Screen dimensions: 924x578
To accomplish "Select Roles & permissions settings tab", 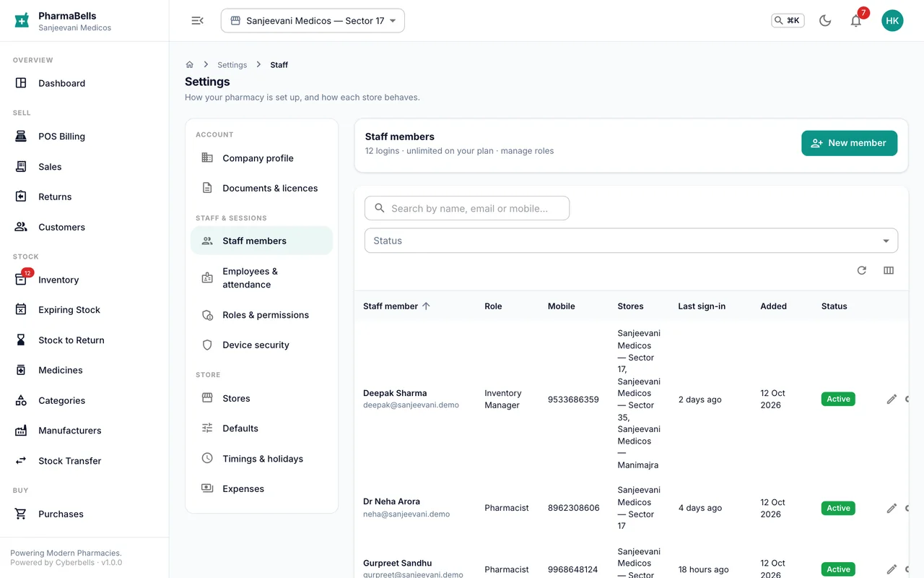I will pos(261,315).
